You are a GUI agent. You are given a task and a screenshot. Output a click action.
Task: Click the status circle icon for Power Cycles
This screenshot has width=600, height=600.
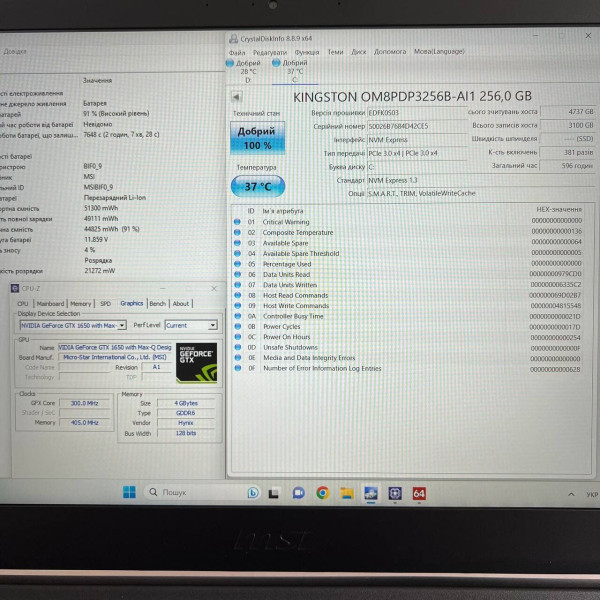coord(238,326)
